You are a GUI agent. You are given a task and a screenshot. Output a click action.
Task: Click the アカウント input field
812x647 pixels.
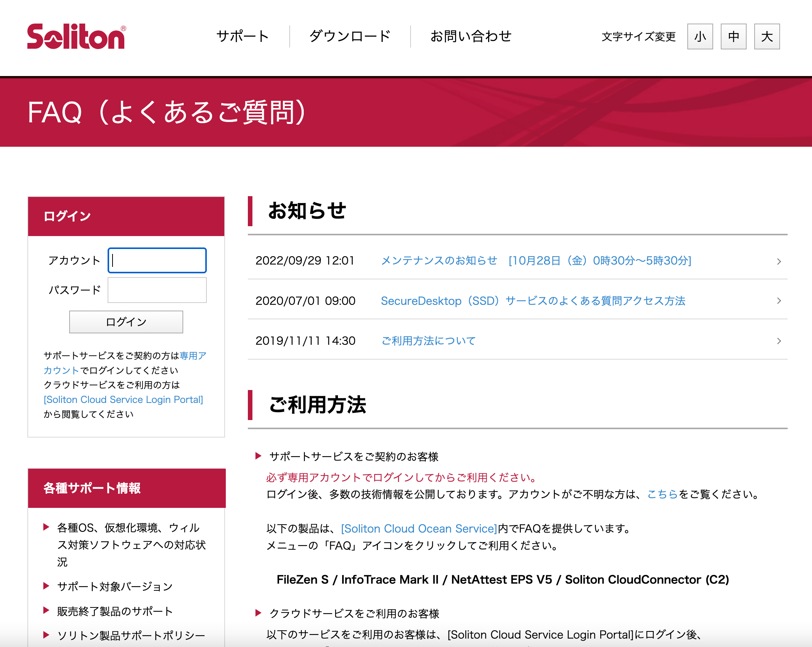(157, 260)
